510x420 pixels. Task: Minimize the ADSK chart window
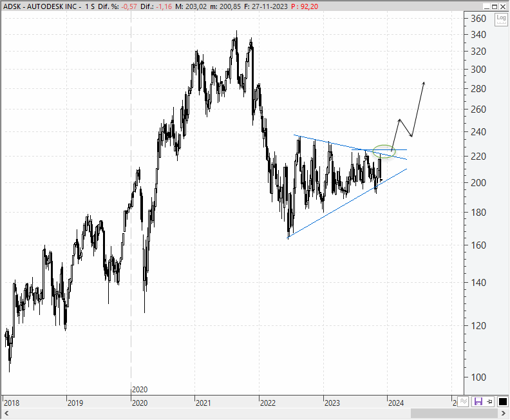click(x=487, y=6)
